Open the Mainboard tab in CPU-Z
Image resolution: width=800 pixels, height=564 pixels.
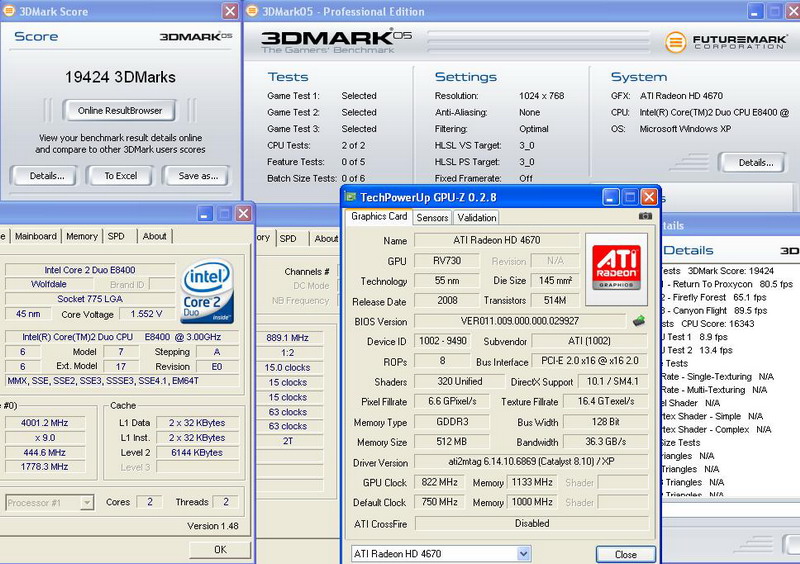pos(36,236)
